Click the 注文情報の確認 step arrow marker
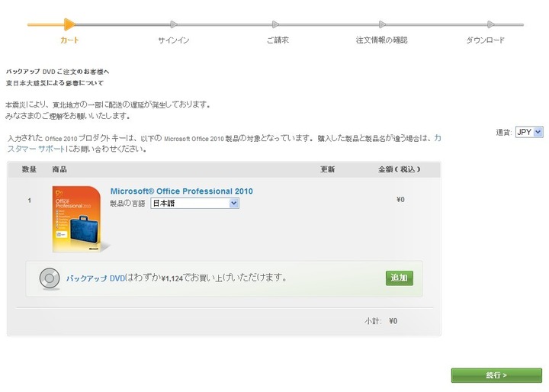Screen dimensions: 549x392 (x=382, y=24)
